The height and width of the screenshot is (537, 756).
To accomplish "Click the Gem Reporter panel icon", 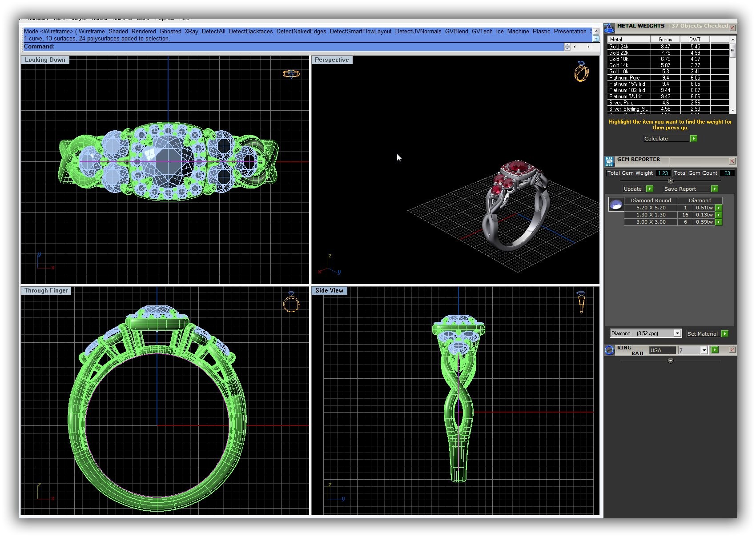I will (609, 161).
